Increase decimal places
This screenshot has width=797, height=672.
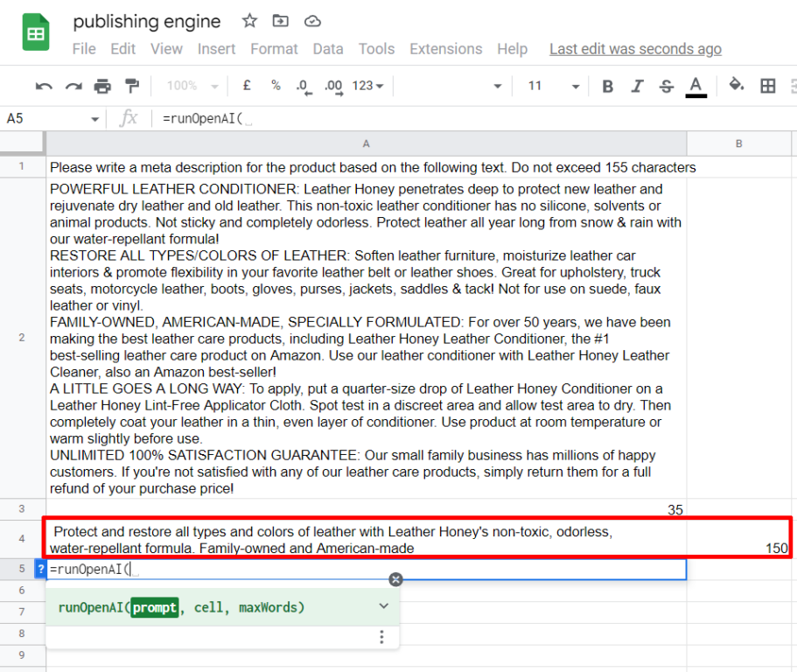pyautogui.click(x=333, y=87)
